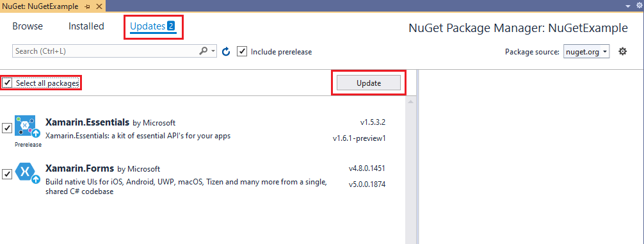Screen dimensions: 644x244
Task: Uncheck the Xamarin.Forms package checkbox
Action: click(x=7, y=174)
